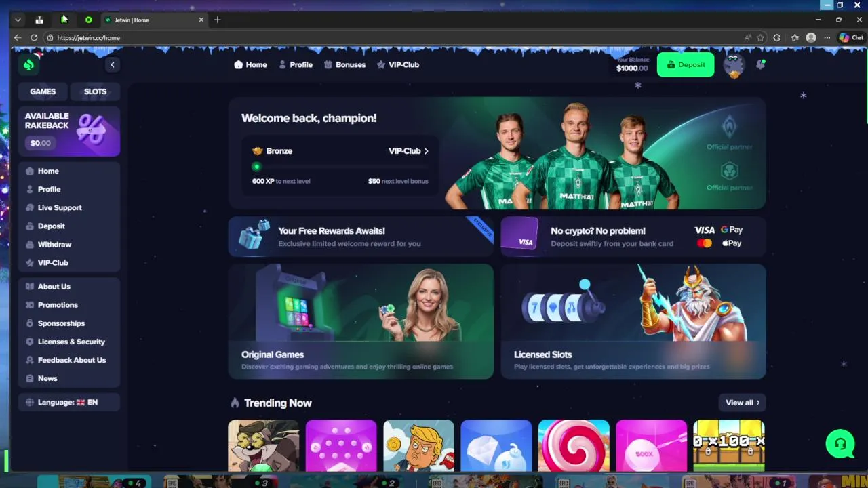Switch to the GAMES tab
This screenshot has height=488, width=868.
tap(43, 91)
